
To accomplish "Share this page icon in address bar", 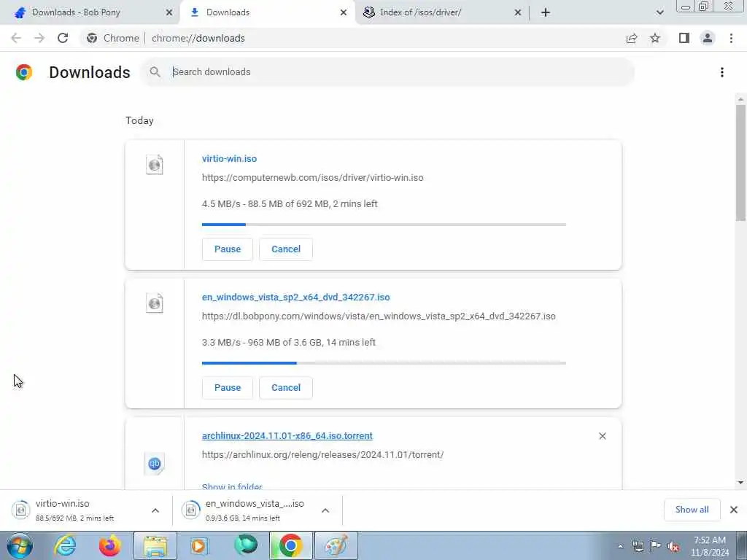I will click(632, 38).
